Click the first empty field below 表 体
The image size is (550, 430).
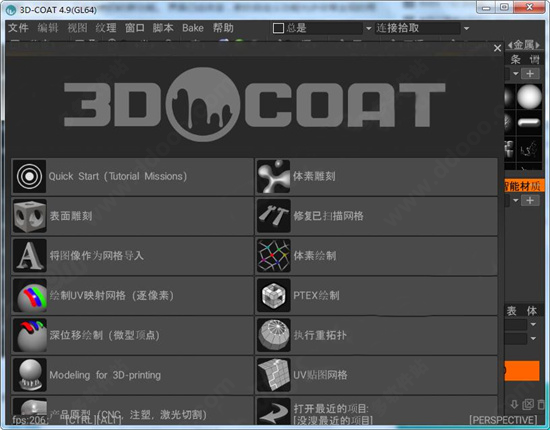(x=516, y=324)
